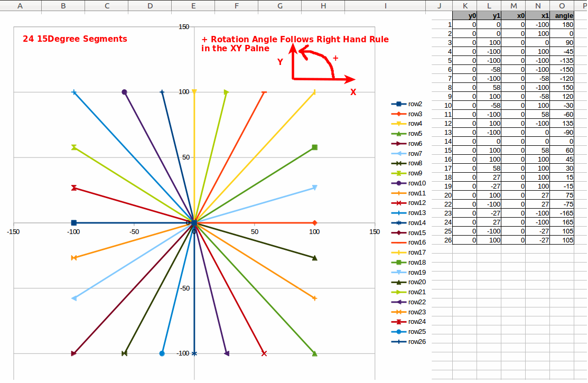Select column K header
This screenshot has width=588, height=383.
point(465,5)
